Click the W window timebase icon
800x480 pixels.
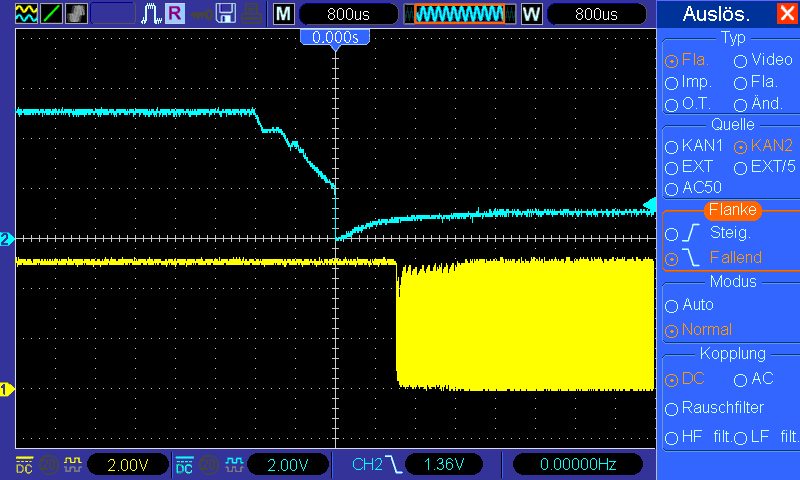[x=531, y=14]
